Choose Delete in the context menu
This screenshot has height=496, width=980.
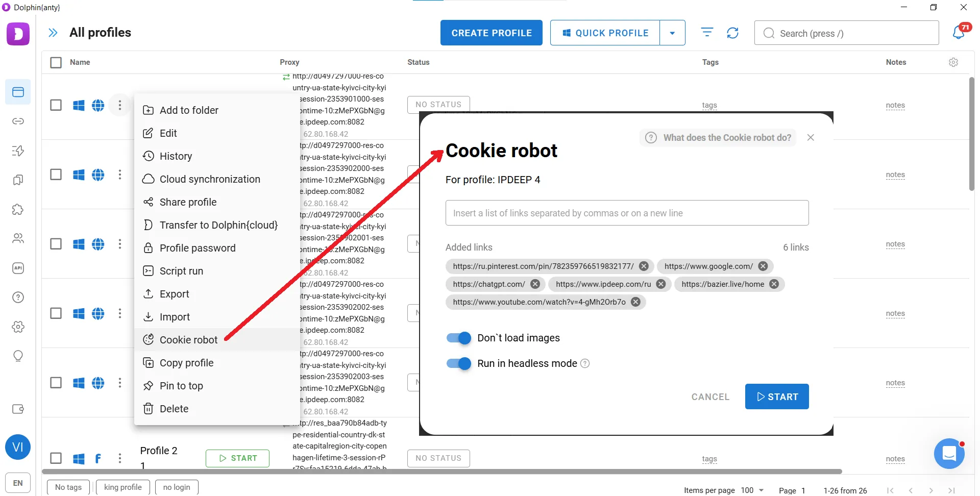point(217,409)
